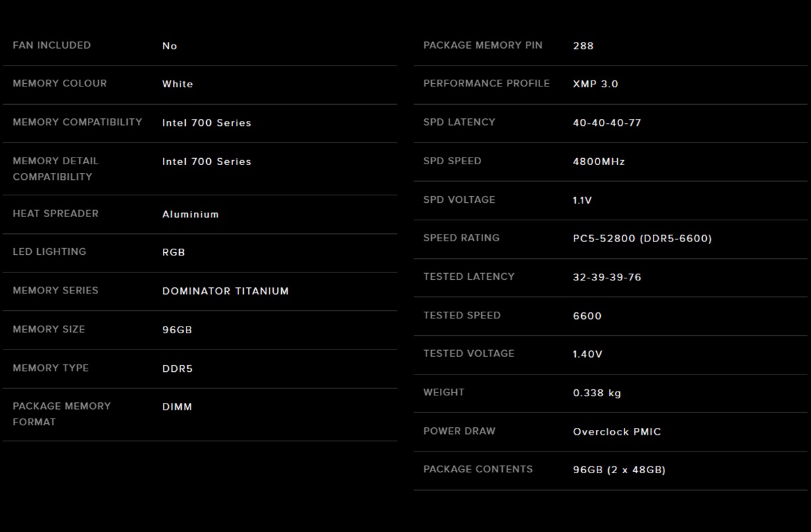The width and height of the screenshot is (811, 532).
Task: Click the 'MEMORY COLOUR' label
Action: [x=59, y=83]
